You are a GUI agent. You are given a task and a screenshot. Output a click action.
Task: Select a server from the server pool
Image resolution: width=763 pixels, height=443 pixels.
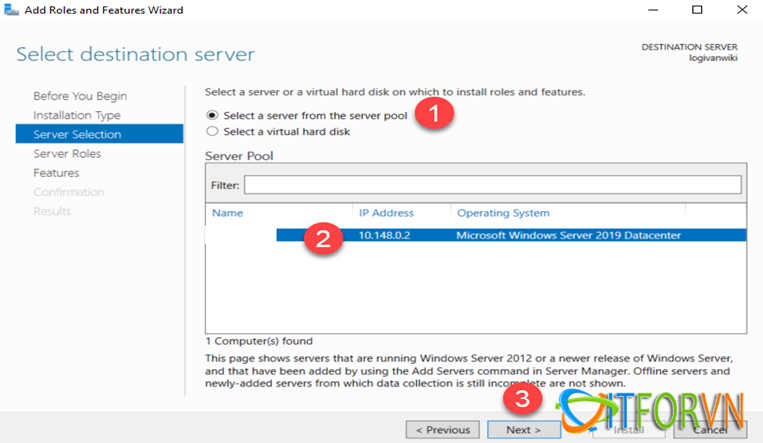pos(212,115)
